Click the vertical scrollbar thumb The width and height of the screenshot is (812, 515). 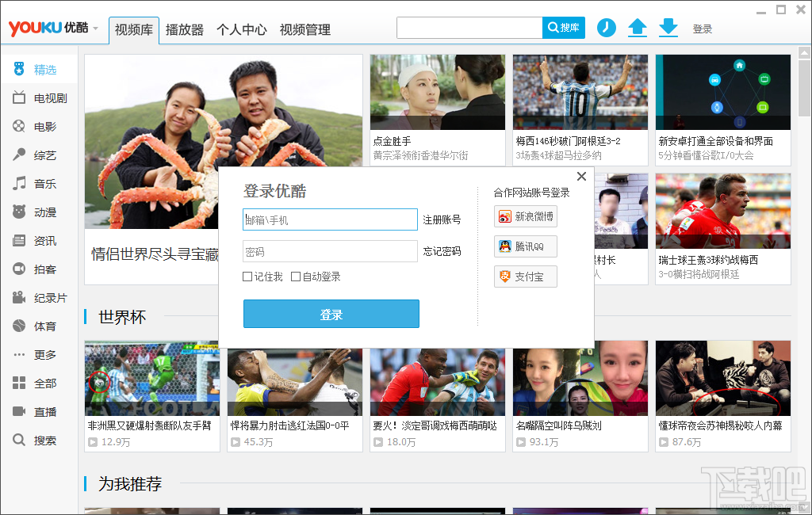804,88
